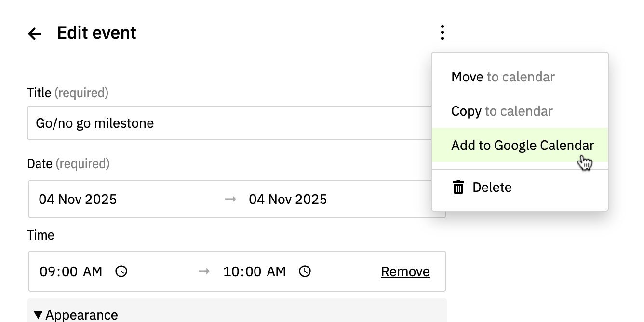This screenshot has height=322, width=644.
Task: Select the 09:00 AM start time field
Action: point(71,271)
